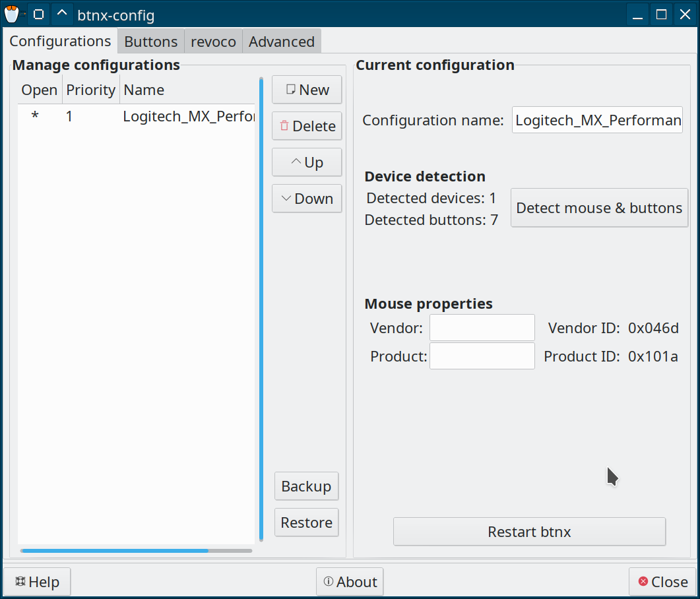Click the shade window arrow in title bar
This screenshot has height=599, width=700.
coord(62,15)
